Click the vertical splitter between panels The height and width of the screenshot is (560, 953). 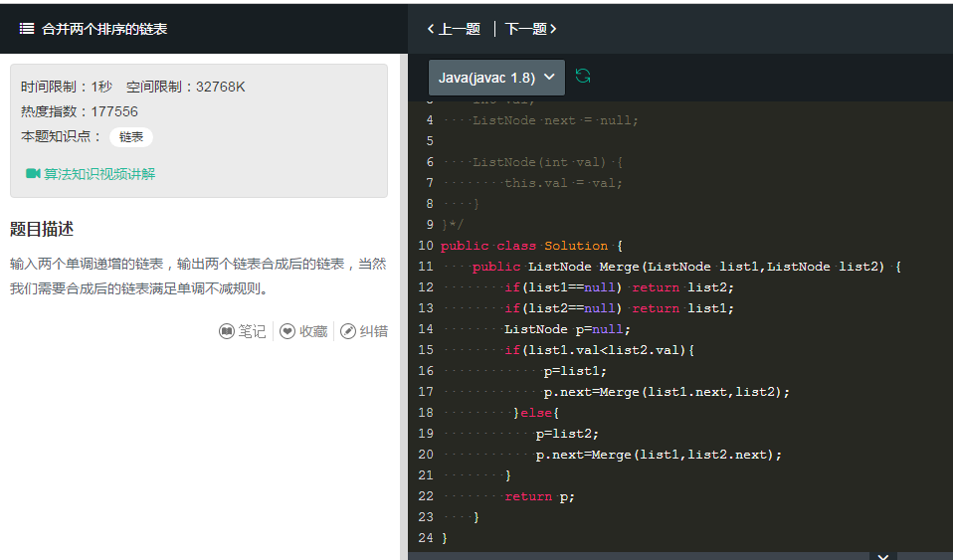pos(404,306)
